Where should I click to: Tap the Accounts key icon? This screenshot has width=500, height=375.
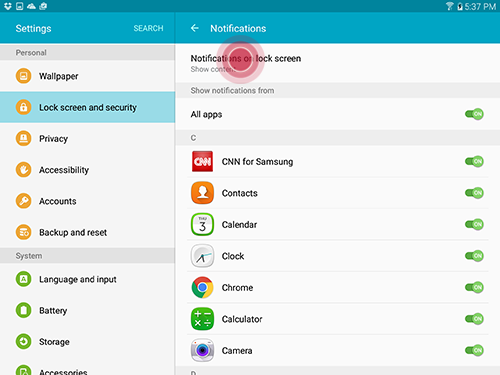tap(23, 201)
